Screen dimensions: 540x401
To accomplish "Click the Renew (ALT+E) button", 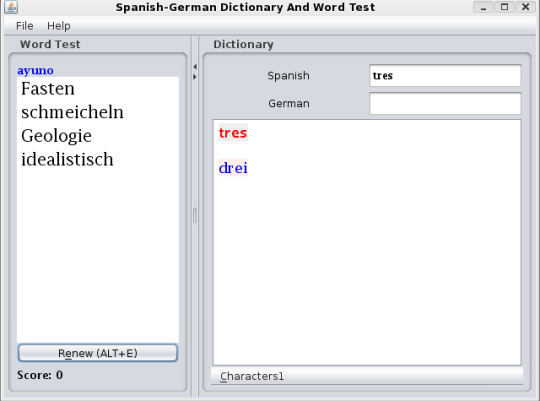I will point(98,353).
